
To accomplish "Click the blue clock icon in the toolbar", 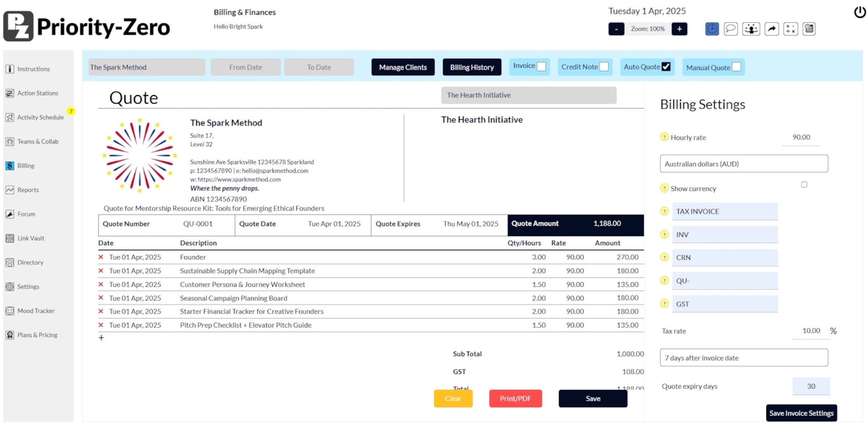I will pos(712,29).
